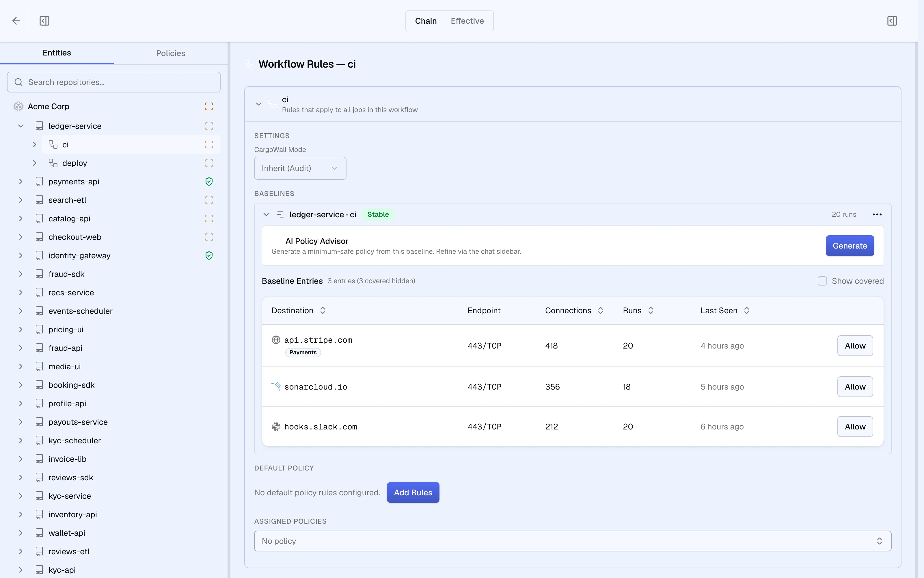Collapse the ledger-service · ci baseline

[266, 214]
